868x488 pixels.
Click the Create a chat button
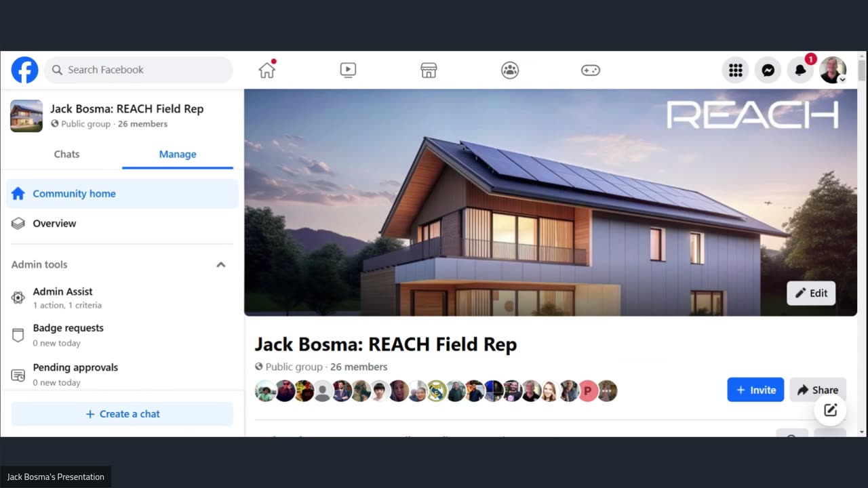point(122,414)
